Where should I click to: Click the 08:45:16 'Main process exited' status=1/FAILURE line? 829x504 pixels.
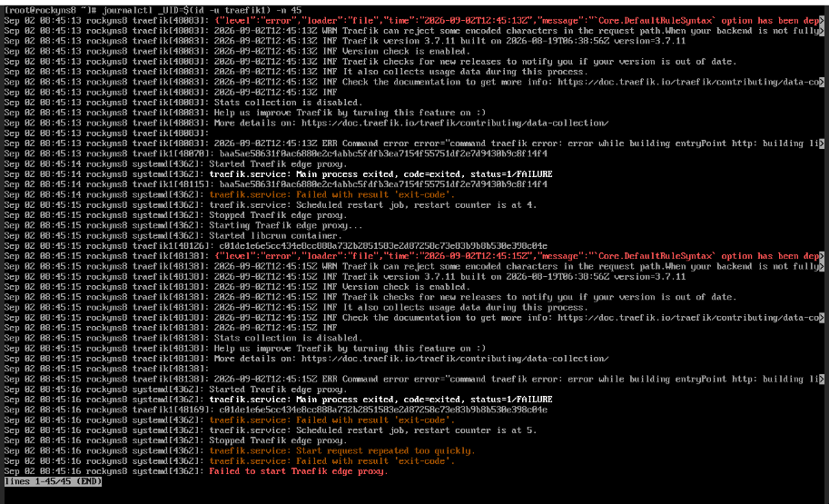[x=380, y=400]
